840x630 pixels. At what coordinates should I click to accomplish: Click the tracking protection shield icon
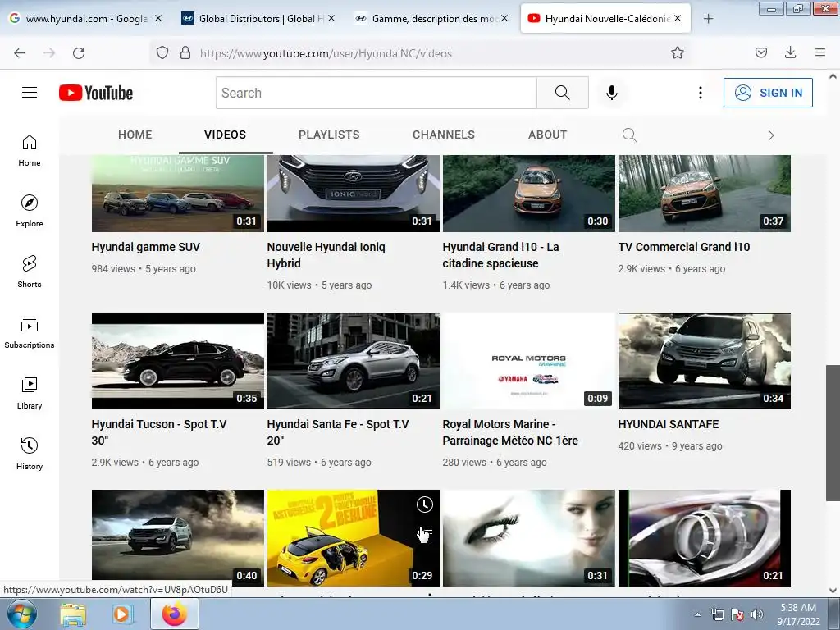click(162, 52)
